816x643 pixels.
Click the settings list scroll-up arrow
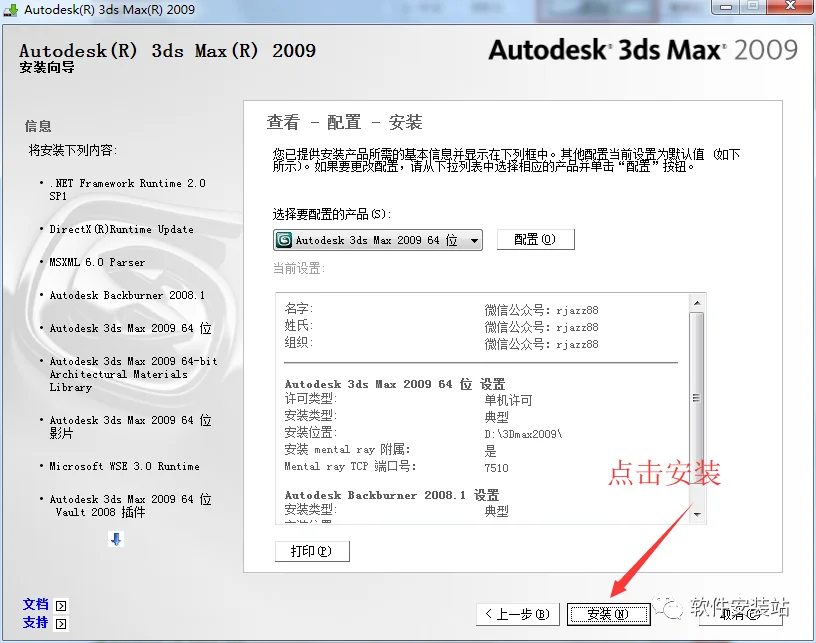697,303
